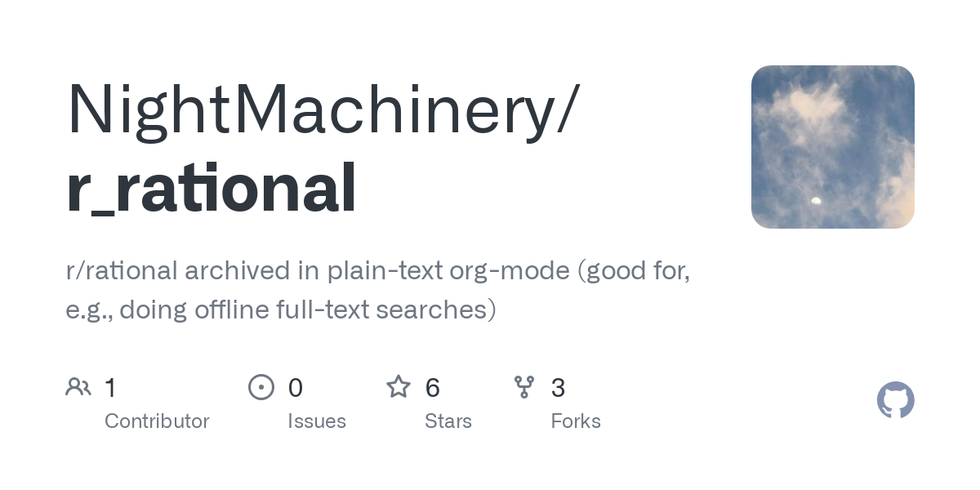Click the issues count "0"
Image resolution: width=980 pixels, height=490 pixels.
click(x=296, y=388)
